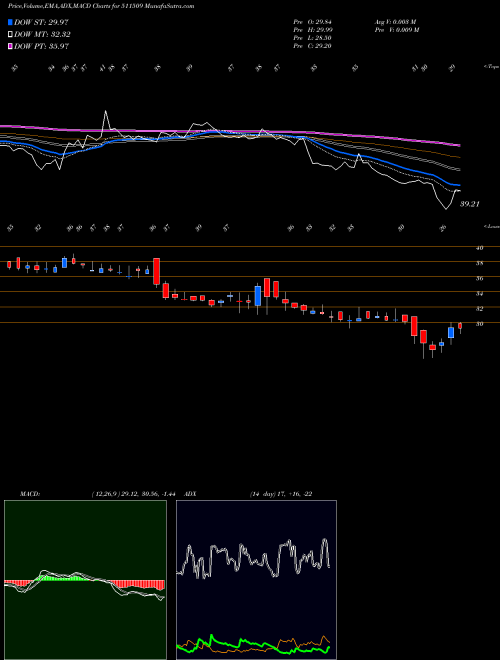Click the '<Lows' label at right edge
This screenshot has height=660, width=500.
pyautogui.click(x=492, y=226)
